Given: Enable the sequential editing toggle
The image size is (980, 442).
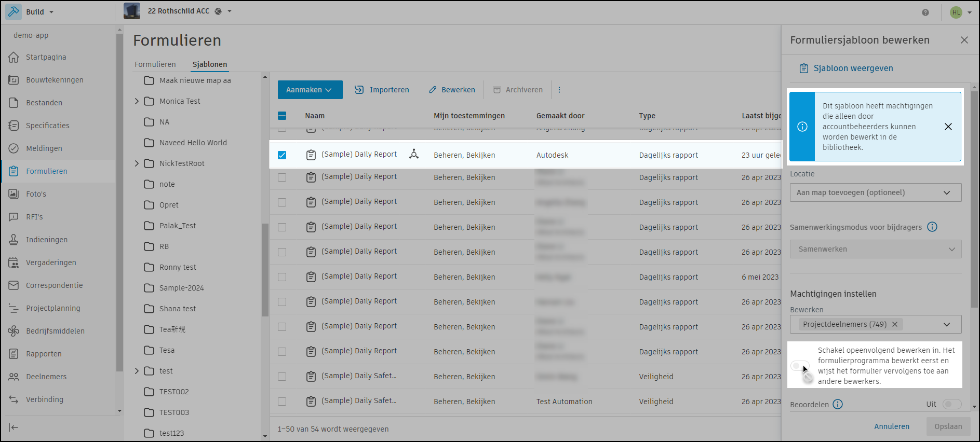Looking at the screenshot, I should 800,366.
